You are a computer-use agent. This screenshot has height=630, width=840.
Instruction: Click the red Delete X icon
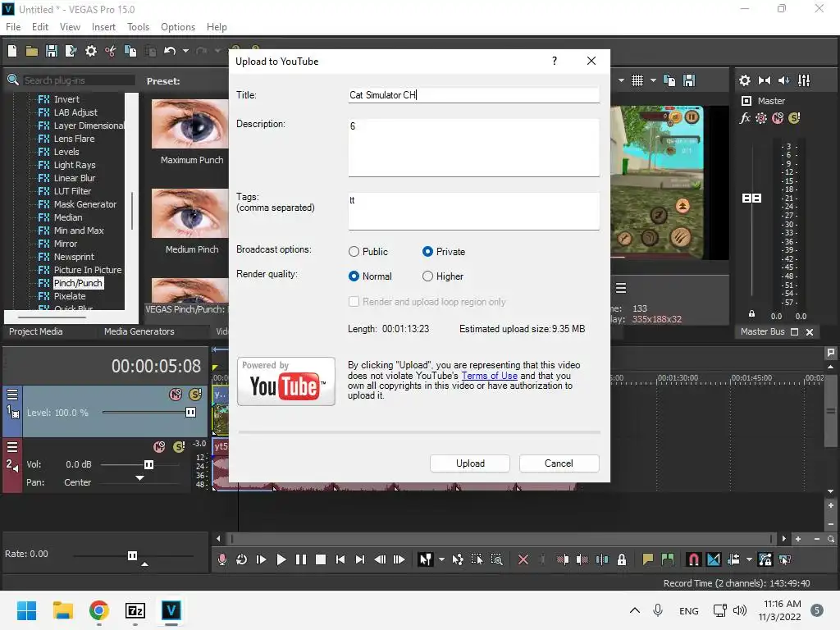(x=523, y=559)
